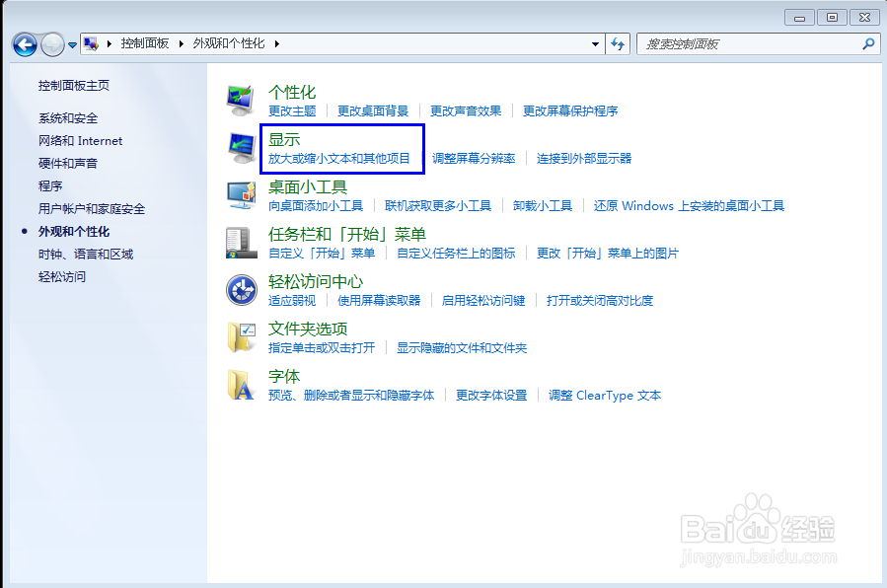Expand the address bar history dropdown
Screen dimensions: 887x588
pyautogui.click(x=593, y=43)
